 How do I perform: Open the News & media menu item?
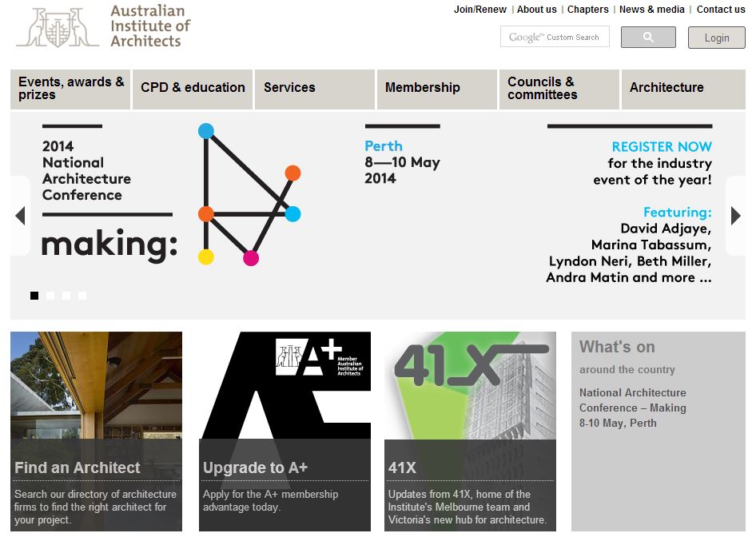tap(652, 10)
